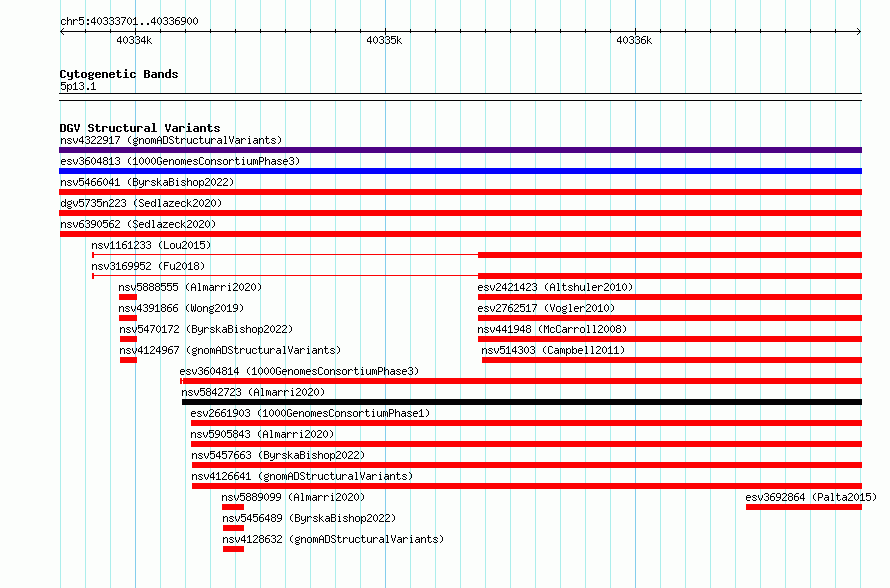Screen dimensions: 890x588
Task: Select nsv5457663 ByrskaBishop2022 label
Action: (278, 455)
